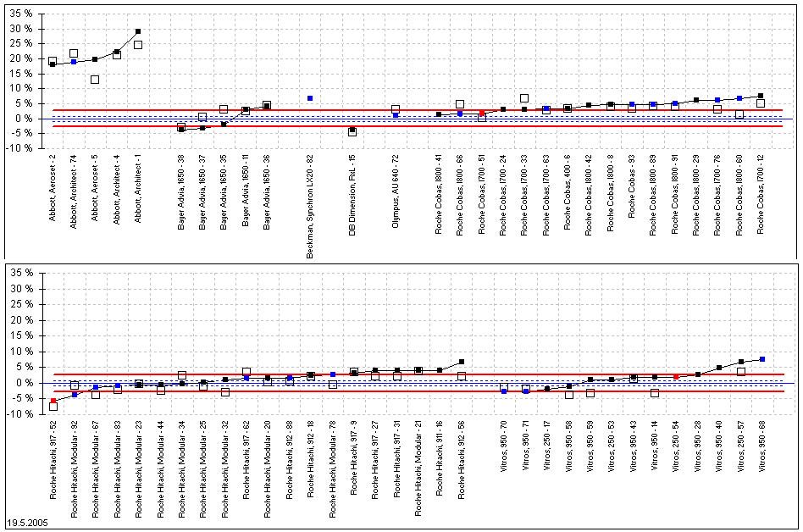The height and width of the screenshot is (532, 803).
Task: Select label 'Vitros, 950 - 40'
Action: pyautogui.click(x=718, y=448)
